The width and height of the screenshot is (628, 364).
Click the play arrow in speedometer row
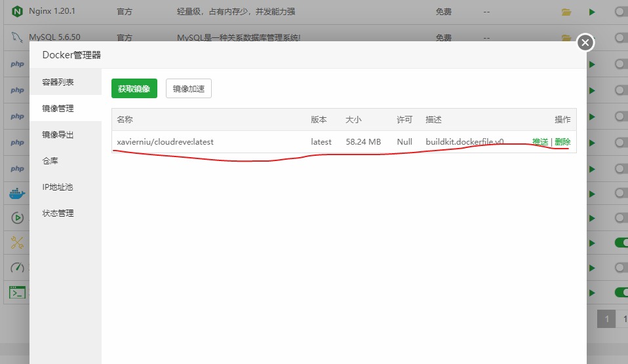pyautogui.click(x=592, y=268)
